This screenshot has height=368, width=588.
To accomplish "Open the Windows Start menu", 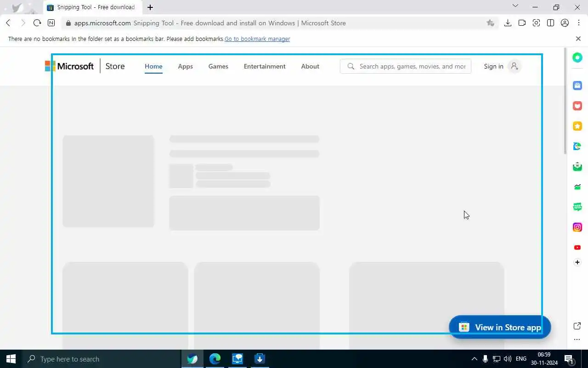I will (x=11, y=359).
